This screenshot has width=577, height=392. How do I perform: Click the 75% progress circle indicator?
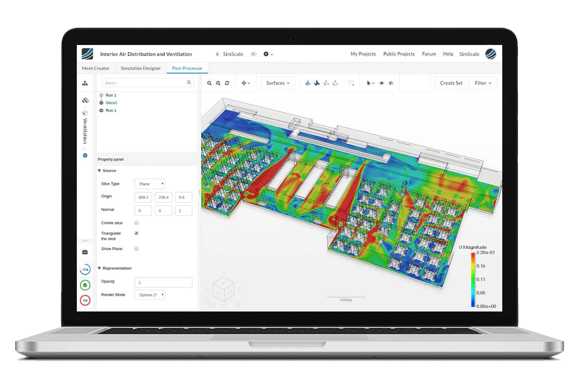(85, 270)
